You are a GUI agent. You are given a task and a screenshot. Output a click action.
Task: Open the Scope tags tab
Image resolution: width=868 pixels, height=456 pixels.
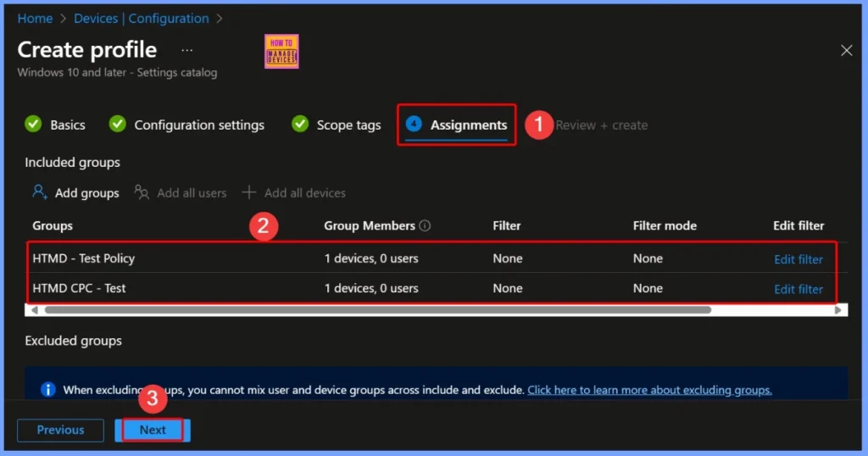(348, 125)
